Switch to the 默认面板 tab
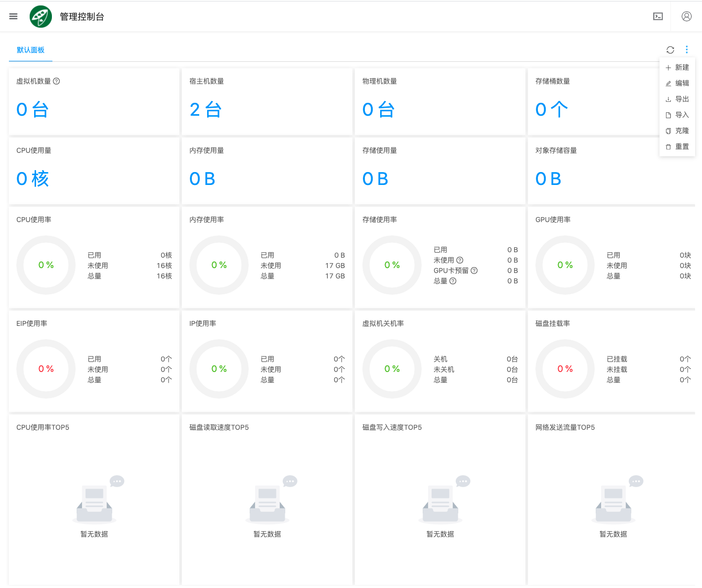702x588 pixels. tap(30, 50)
